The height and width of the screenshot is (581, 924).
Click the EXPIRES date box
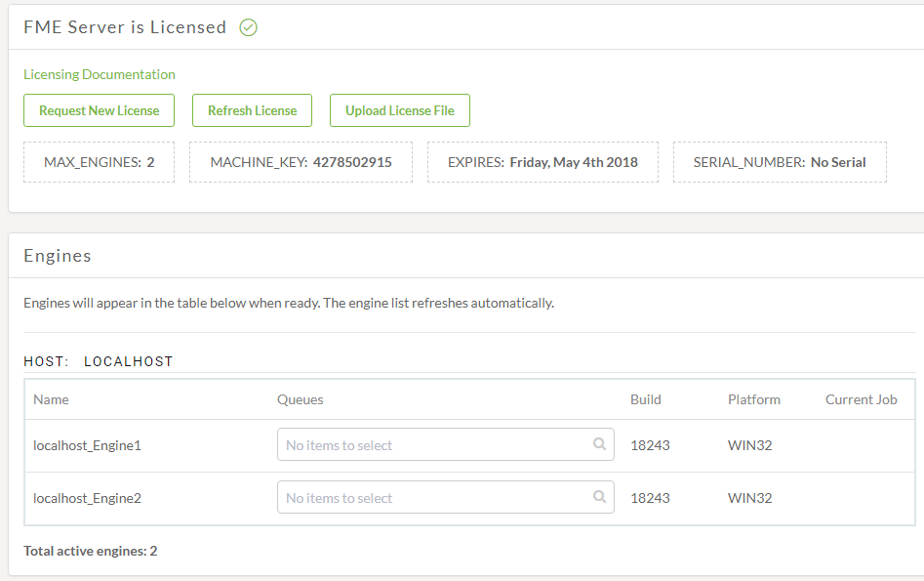coord(542,162)
